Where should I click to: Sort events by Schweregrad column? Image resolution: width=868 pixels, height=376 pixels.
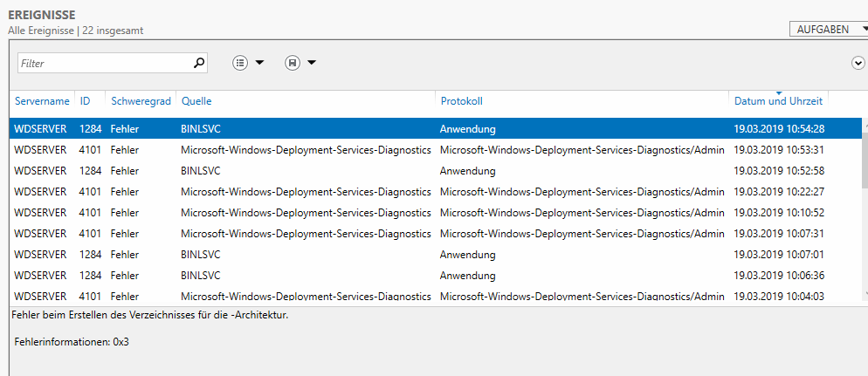141,101
